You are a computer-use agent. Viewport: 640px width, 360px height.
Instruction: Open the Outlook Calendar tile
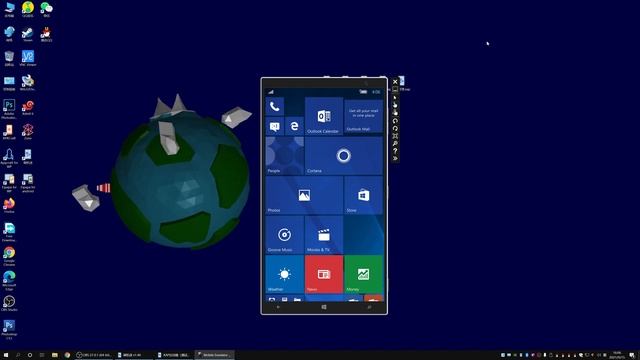[324, 116]
